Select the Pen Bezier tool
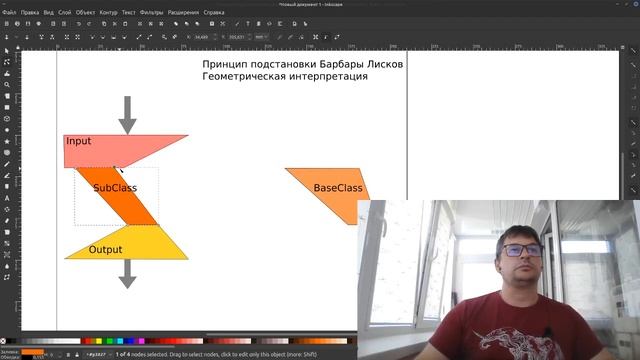This screenshot has height=360, width=640. (x=7, y=176)
